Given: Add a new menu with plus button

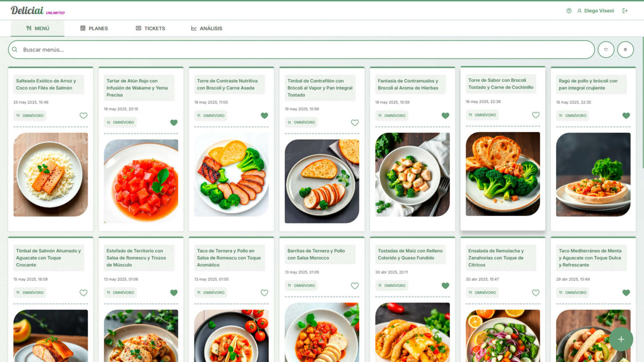Looking at the screenshot, I should click(x=621, y=339).
